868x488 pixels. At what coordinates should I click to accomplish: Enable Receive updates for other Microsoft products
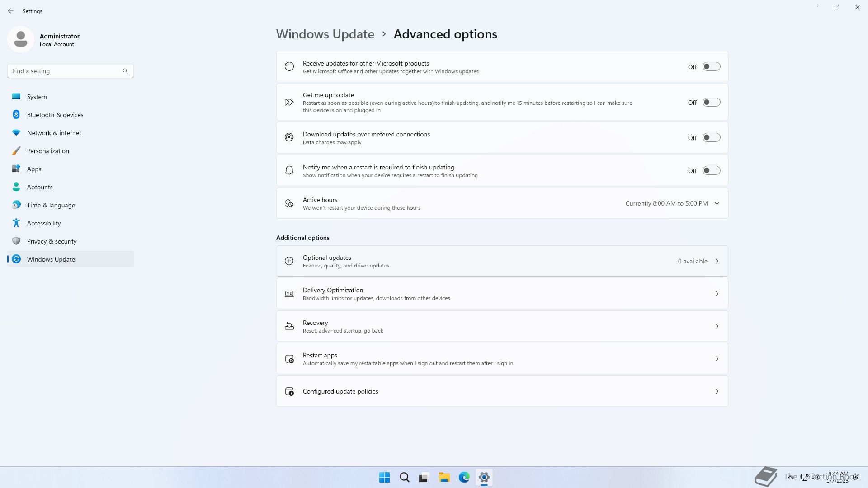point(711,66)
